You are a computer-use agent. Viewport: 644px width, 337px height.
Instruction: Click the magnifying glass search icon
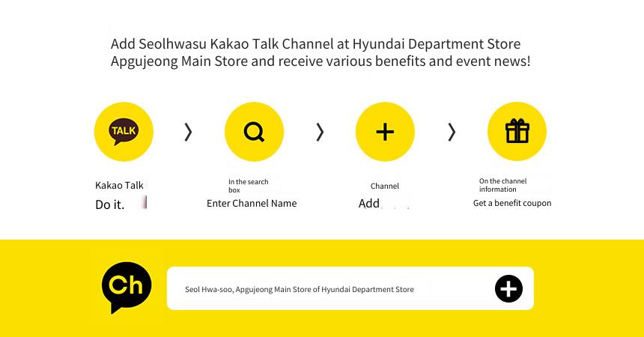255,132
